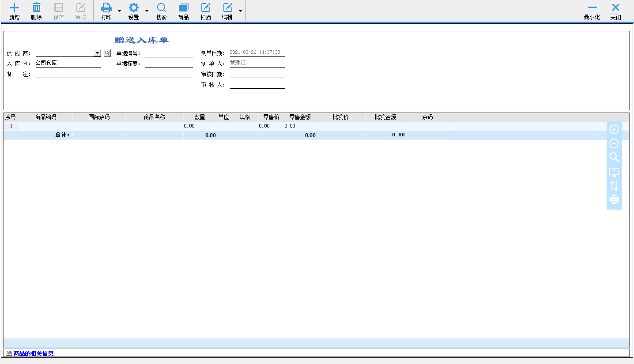
Task: Click the 审核 audit toolbar icon
Action: [x=81, y=8]
